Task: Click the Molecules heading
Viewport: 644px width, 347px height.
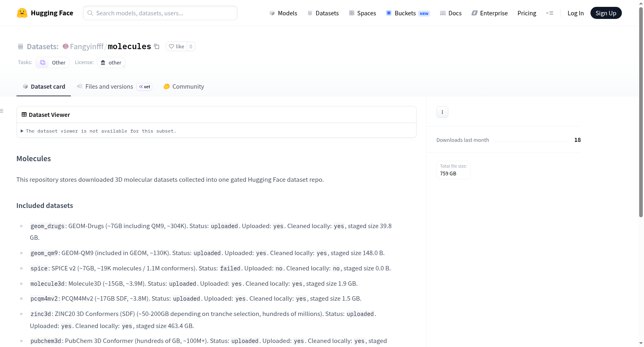Action: click(x=34, y=158)
